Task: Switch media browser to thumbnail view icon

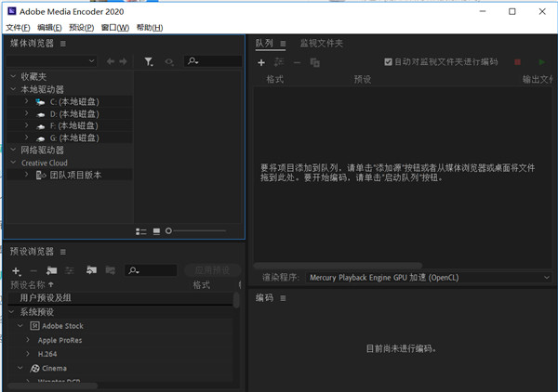Action: point(156,230)
